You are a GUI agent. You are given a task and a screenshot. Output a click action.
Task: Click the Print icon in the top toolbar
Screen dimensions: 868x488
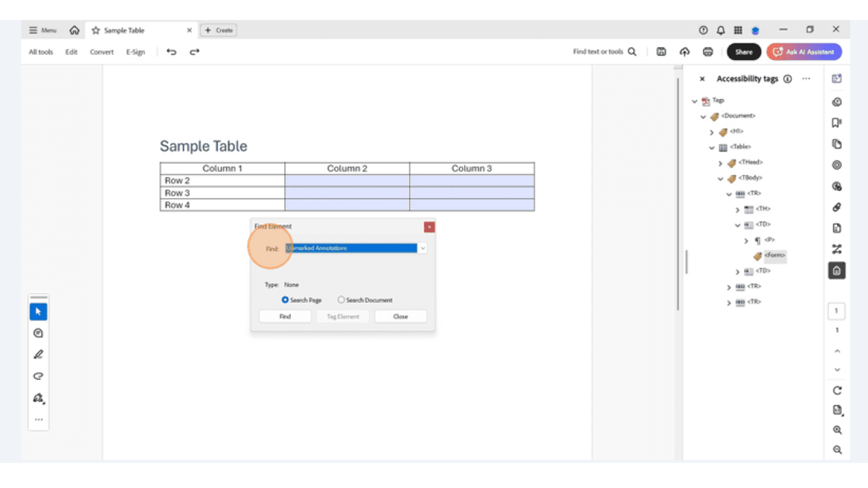707,51
